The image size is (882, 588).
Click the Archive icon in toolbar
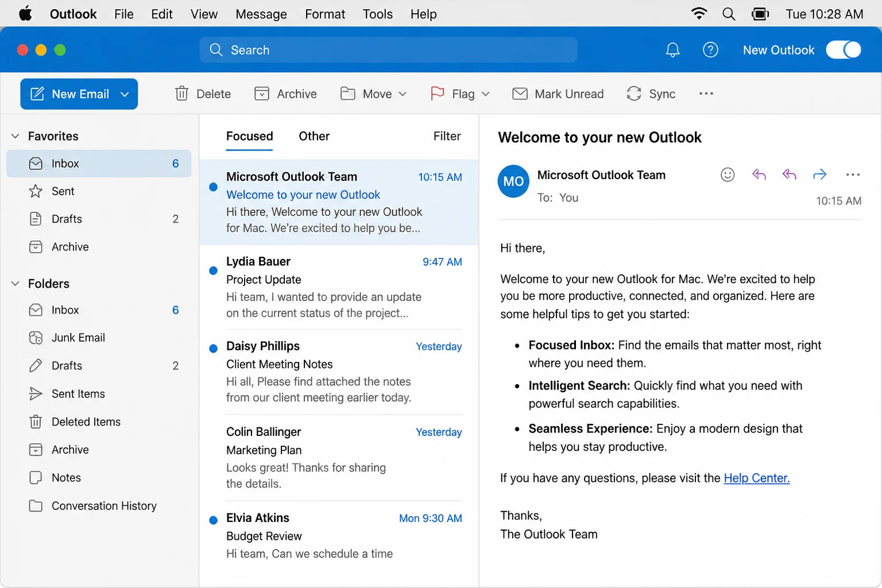[x=262, y=94]
